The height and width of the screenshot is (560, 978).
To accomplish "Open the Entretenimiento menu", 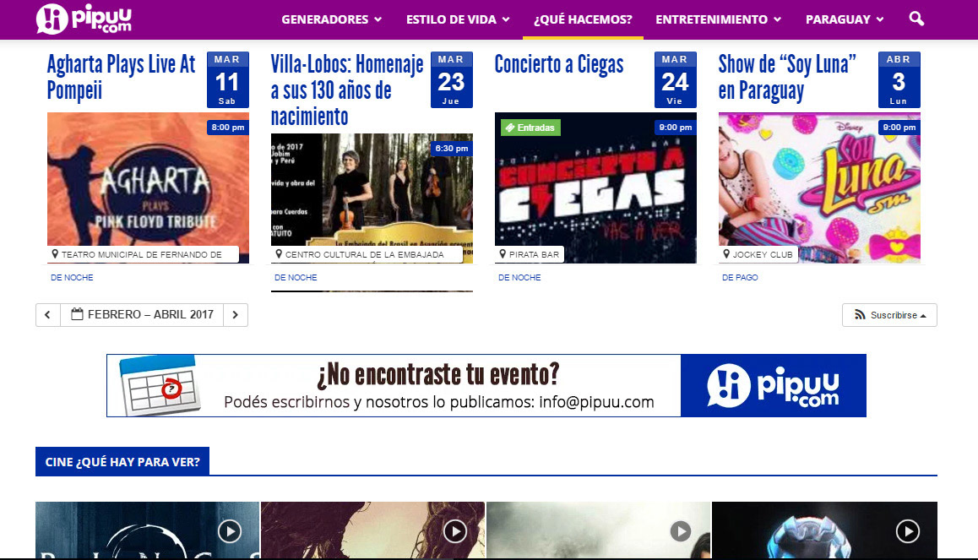I will click(718, 19).
